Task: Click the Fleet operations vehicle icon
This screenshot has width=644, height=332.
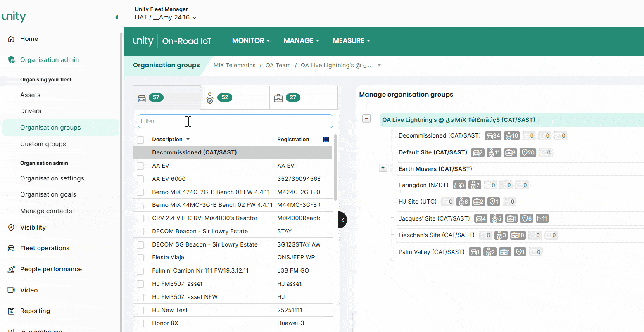Action: tap(11, 248)
